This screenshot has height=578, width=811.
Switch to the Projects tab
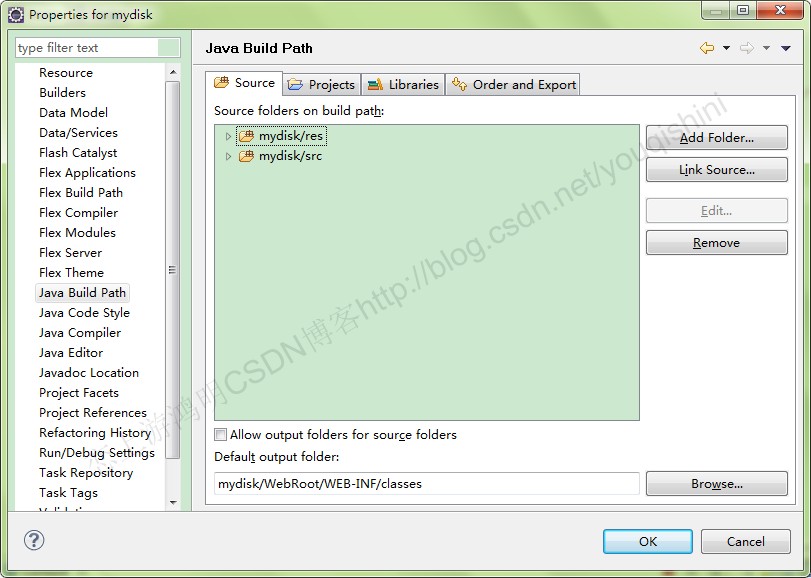click(322, 85)
